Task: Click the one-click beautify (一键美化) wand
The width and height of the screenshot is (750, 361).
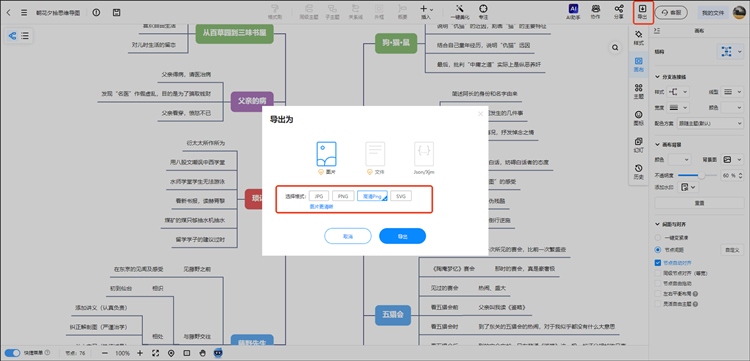Action: tap(460, 11)
